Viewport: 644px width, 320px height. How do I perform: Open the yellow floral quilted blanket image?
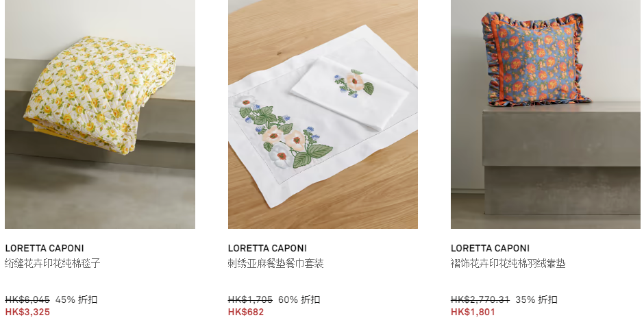coord(100,114)
